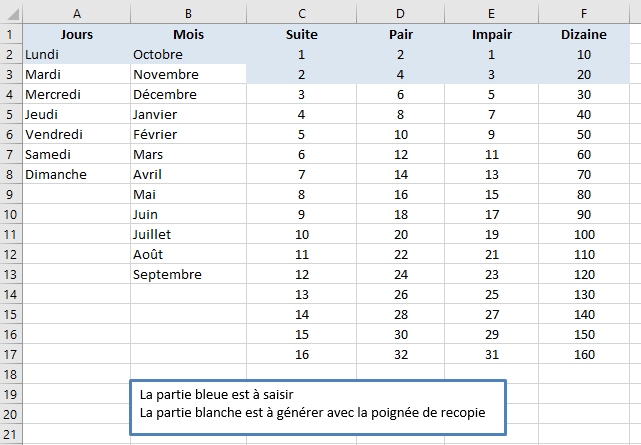
Task: Select the cell containing "Février"
Action: tap(188, 134)
